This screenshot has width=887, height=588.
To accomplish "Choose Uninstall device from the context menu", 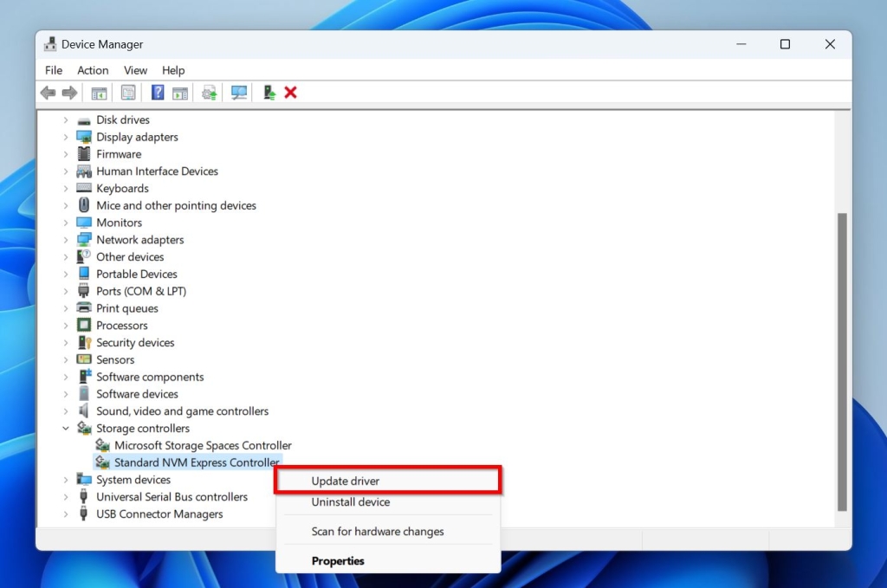I will tap(350, 501).
